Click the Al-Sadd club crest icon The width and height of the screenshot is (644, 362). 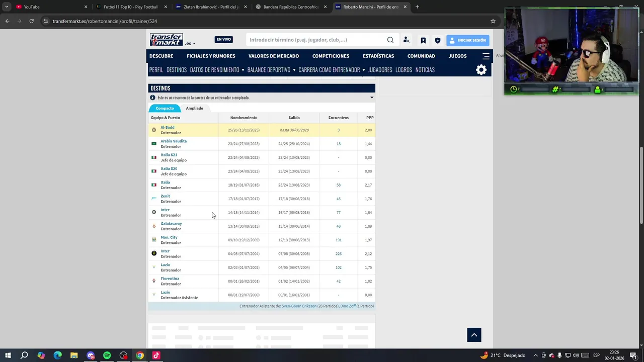154,130
